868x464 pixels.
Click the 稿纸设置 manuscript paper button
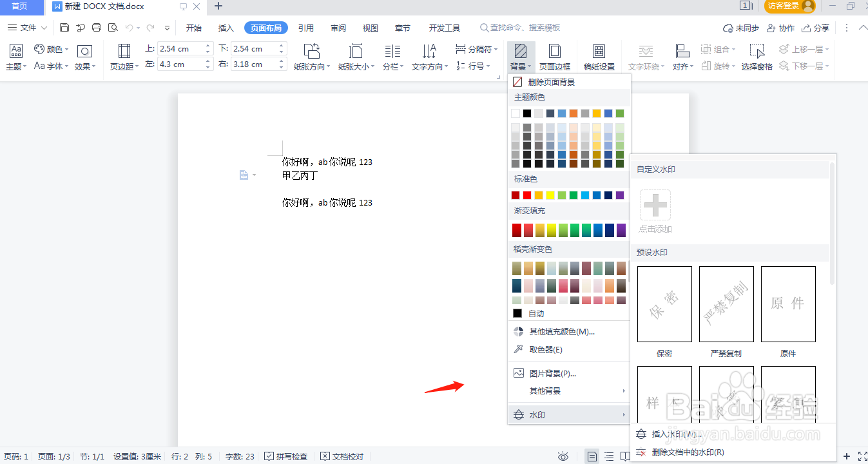click(599, 57)
